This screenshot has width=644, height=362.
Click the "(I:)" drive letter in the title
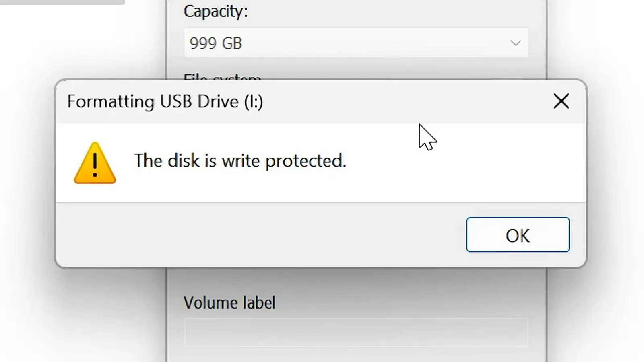[x=254, y=102]
